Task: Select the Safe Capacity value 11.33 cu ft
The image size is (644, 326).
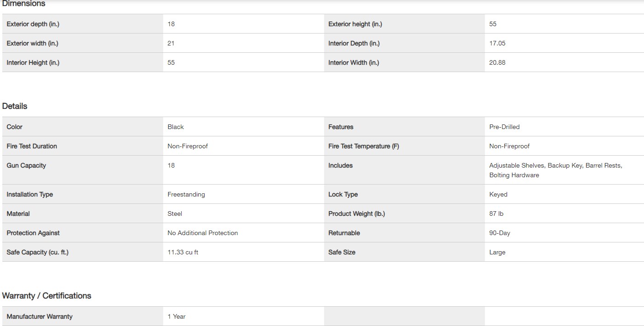Action: point(183,252)
